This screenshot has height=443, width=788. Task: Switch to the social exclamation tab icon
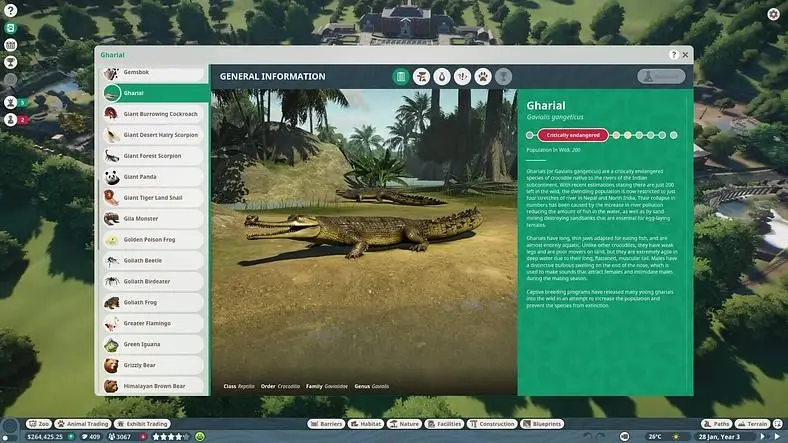pos(462,77)
